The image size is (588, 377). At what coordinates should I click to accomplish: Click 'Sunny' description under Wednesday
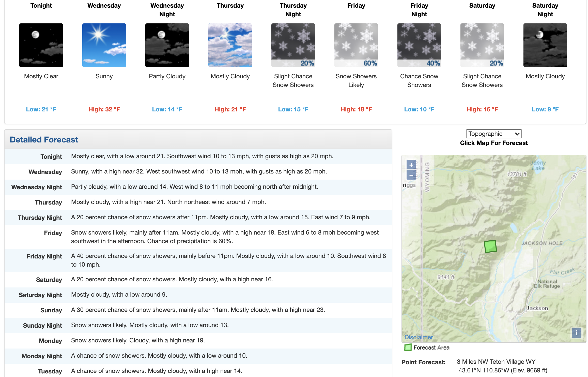coord(104,76)
